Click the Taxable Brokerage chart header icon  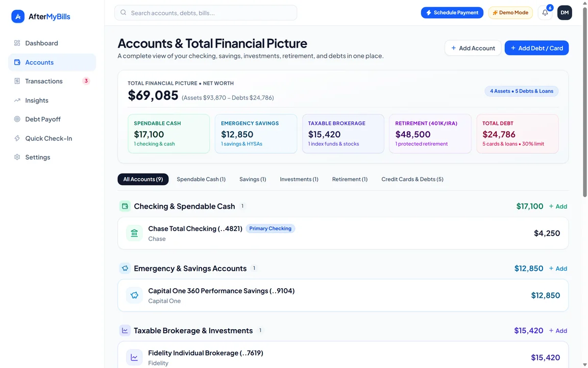coord(125,331)
